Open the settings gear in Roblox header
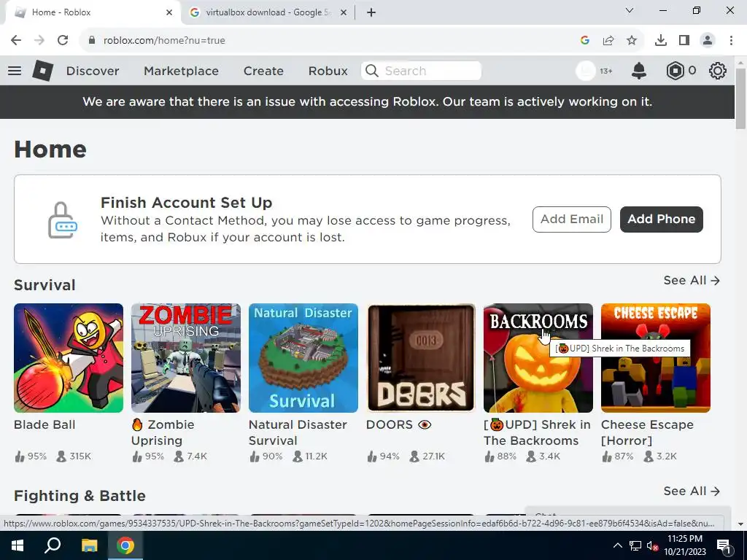Image resolution: width=747 pixels, height=560 pixels. pyautogui.click(x=718, y=71)
